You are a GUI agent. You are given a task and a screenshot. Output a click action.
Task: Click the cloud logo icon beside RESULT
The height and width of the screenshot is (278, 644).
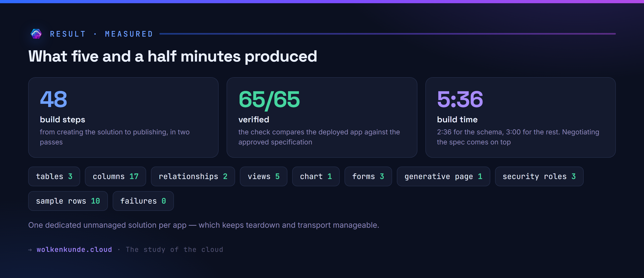[36, 34]
